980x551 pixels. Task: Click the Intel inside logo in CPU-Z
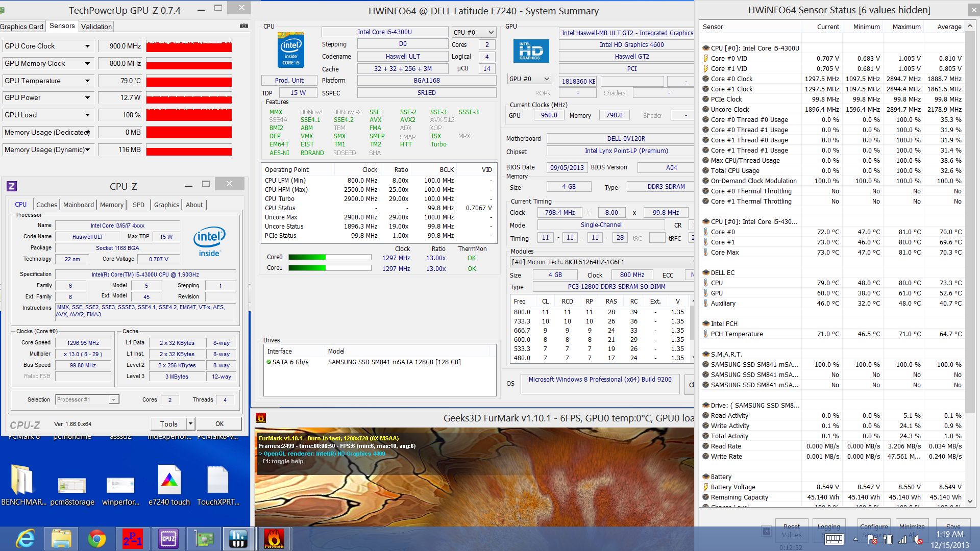[x=209, y=242]
